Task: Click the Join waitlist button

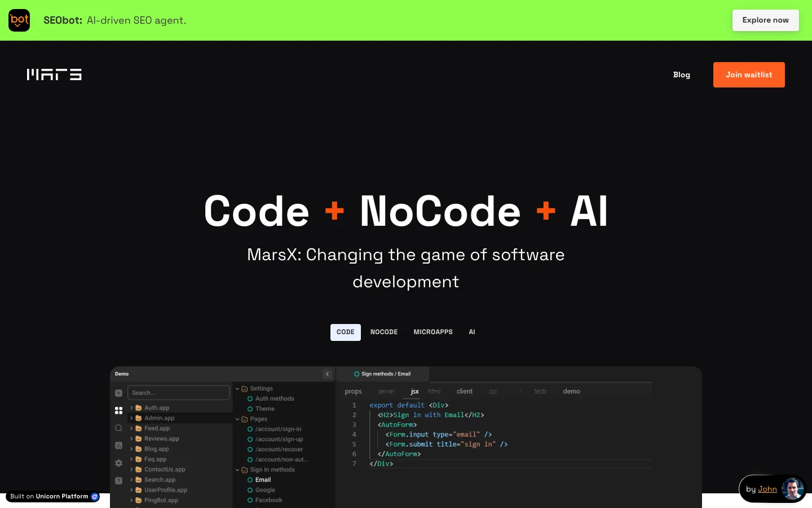Action: pos(749,75)
